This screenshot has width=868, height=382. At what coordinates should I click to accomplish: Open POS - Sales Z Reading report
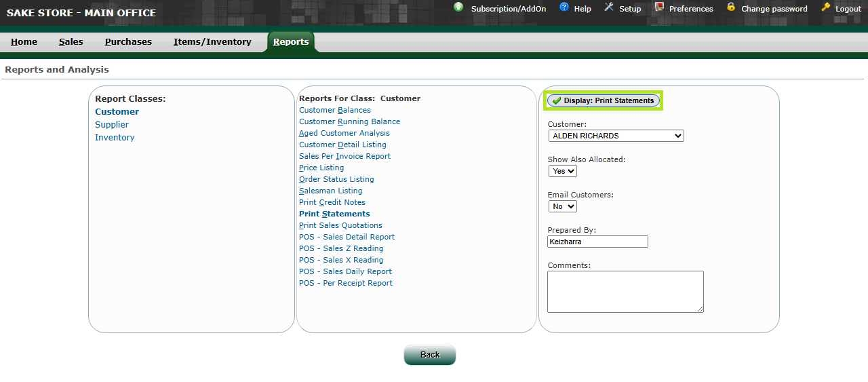point(340,248)
